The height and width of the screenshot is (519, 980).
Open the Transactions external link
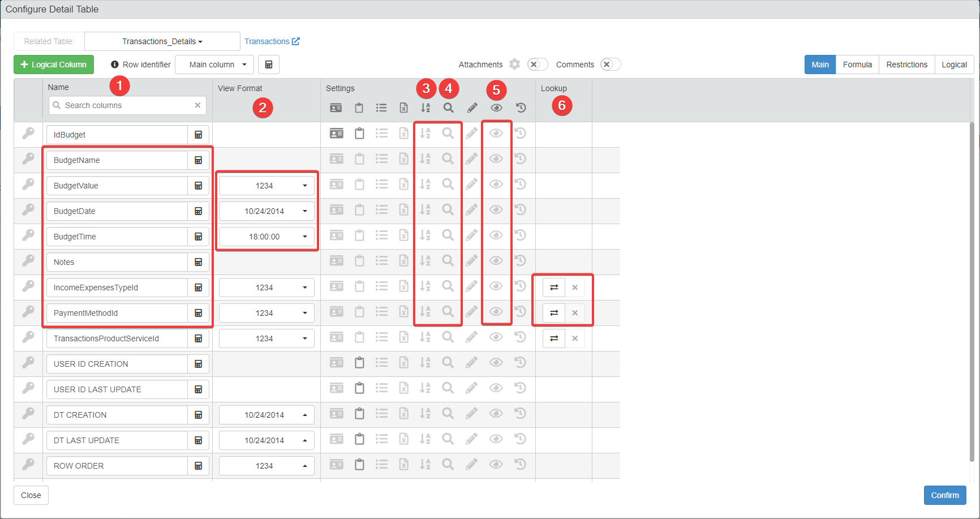[x=272, y=41]
